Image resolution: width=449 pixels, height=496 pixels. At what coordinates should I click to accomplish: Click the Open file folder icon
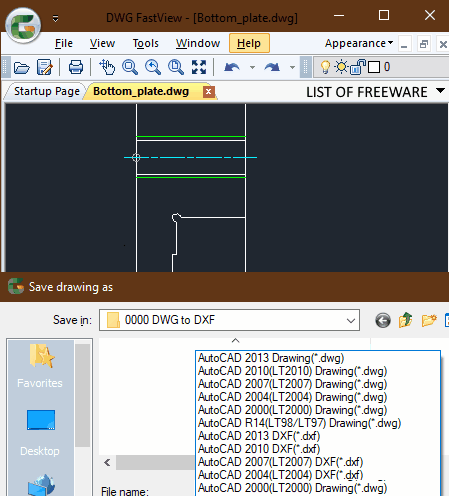click(x=22, y=68)
